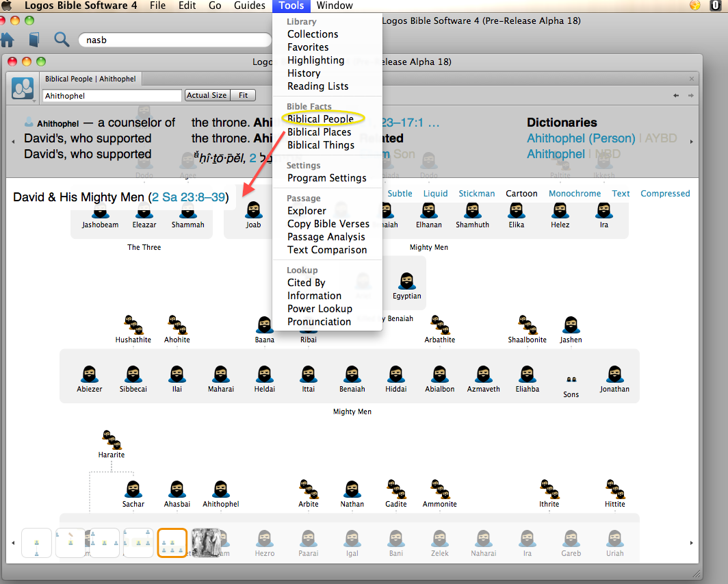Click the Search magnifier icon
728x584 pixels.
[x=62, y=40]
